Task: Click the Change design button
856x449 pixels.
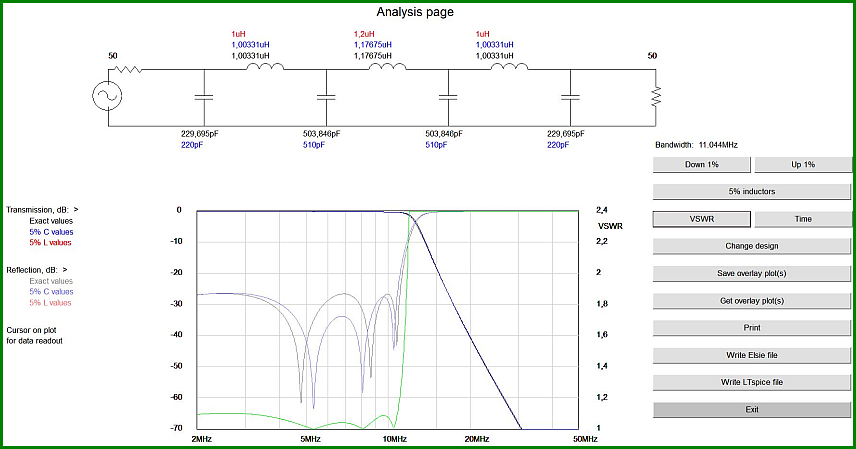Action: 752,246
